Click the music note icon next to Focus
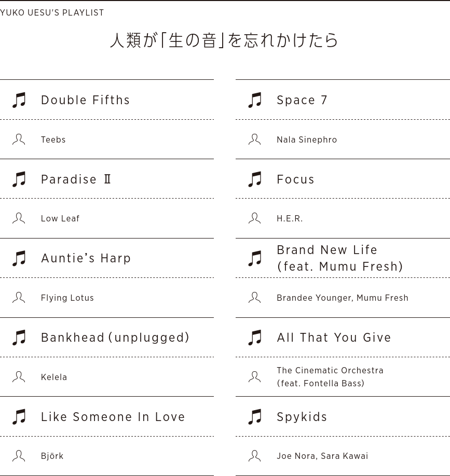Screen dimensions: 450x476 click(x=255, y=179)
